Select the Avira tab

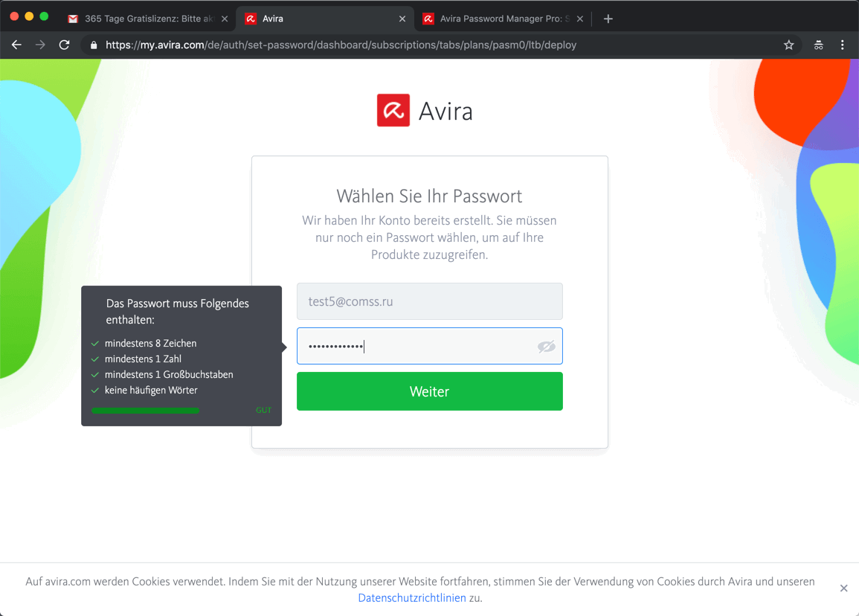[326, 19]
